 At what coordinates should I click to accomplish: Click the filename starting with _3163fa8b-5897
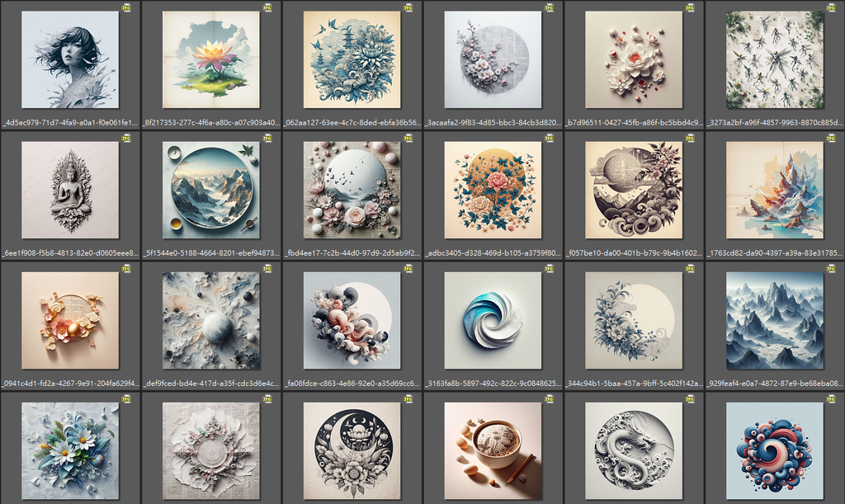tap(493, 384)
